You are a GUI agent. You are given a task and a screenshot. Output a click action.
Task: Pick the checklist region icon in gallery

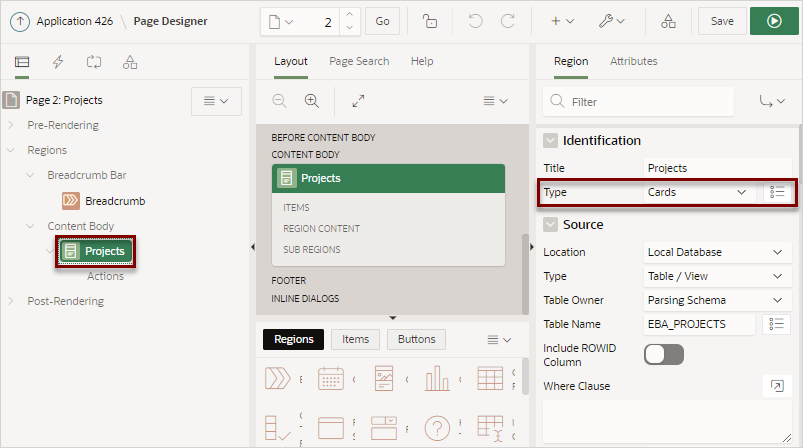pos(278,428)
